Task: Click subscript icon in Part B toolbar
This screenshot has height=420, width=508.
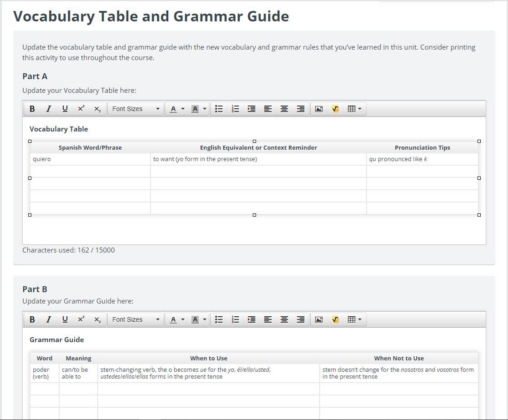Action: (x=97, y=319)
